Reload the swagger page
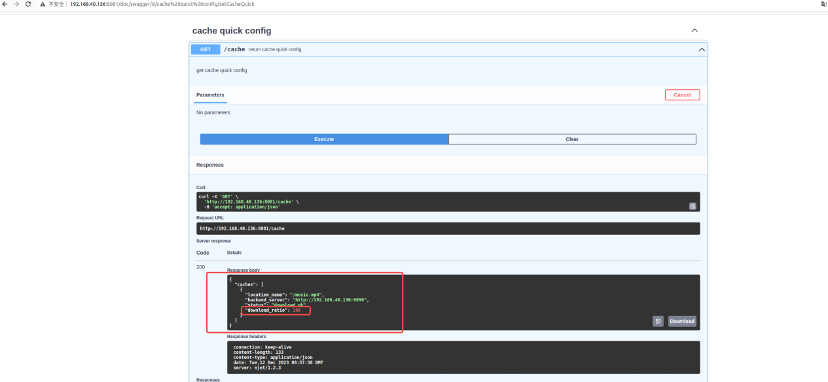Viewport: 828px width, 382px height. click(28, 4)
